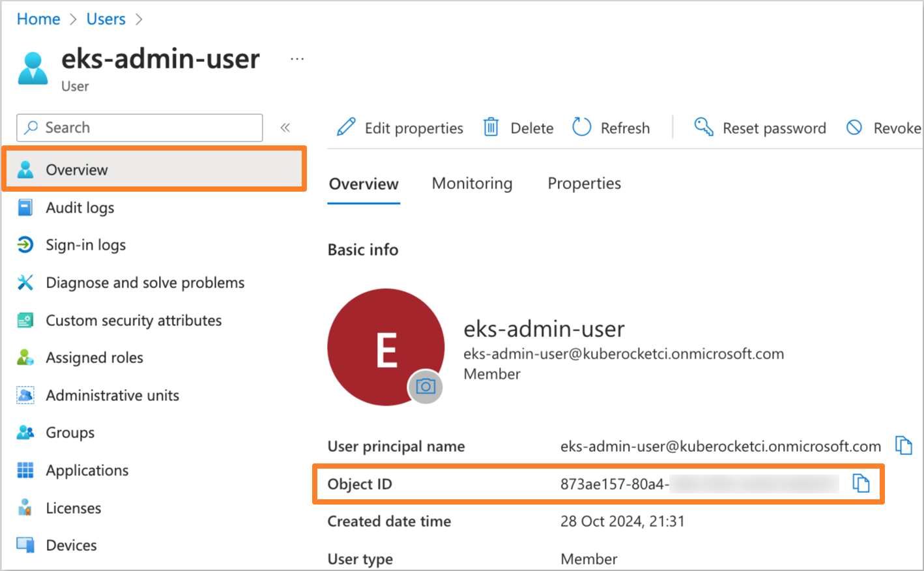The image size is (924, 571).
Task: Navigate to Home via the breadcrumb link
Action: point(38,19)
